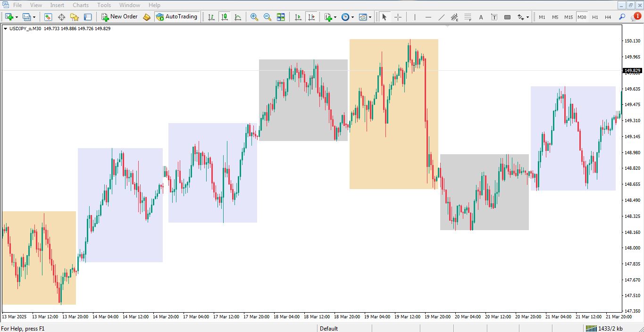This screenshot has height=332, width=644.
Task: Switch timeframe to H1
Action: click(595, 17)
